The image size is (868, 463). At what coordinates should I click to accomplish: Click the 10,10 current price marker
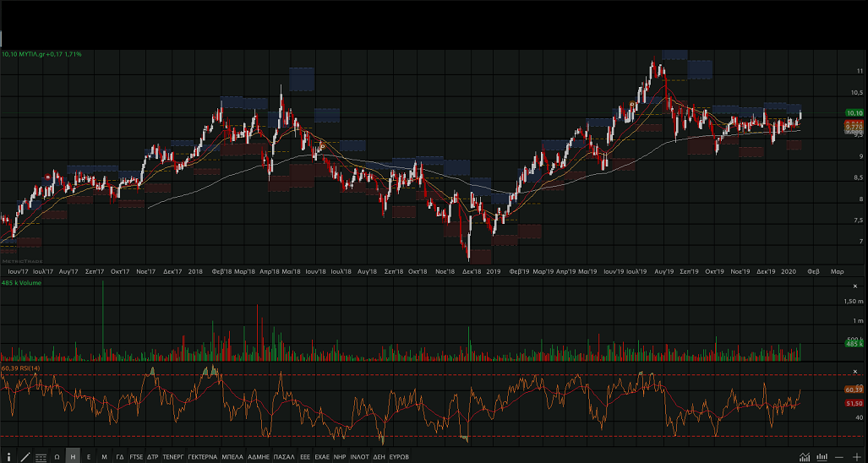point(853,113)
